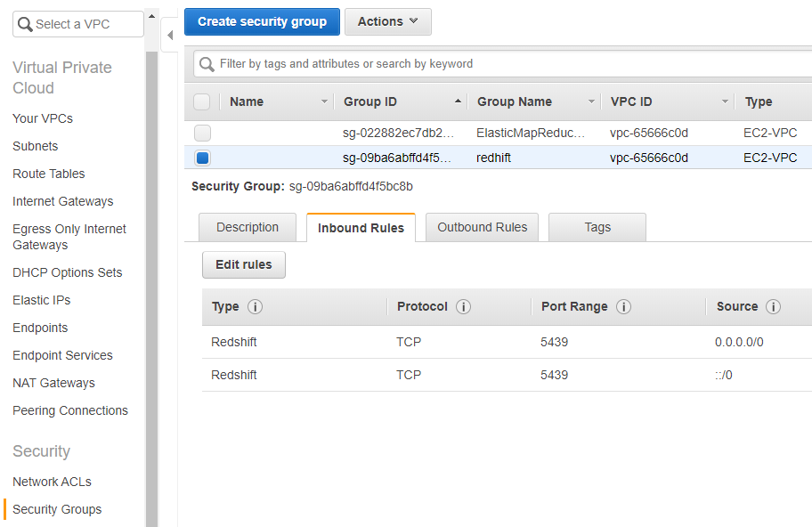Open the Tags tab
The width and height of the screenshot is (812, 527).
coord(597,227)
